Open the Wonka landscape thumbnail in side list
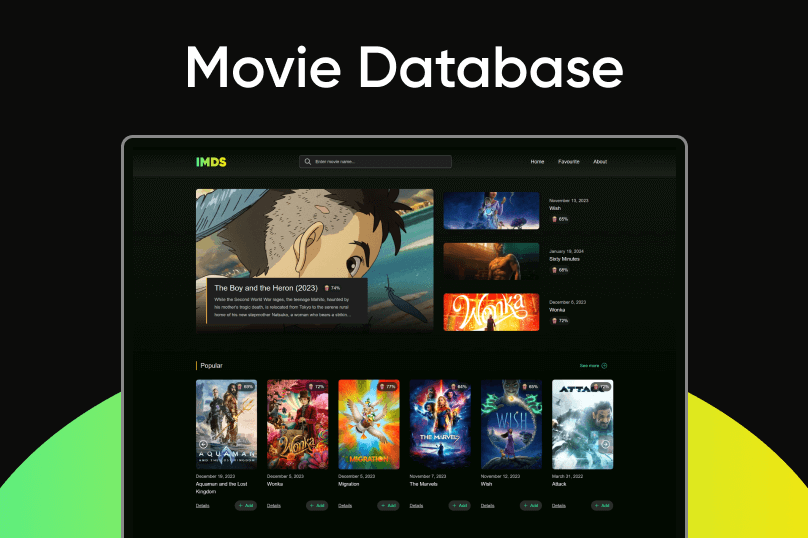808x538 pixels. click(491, 312)
